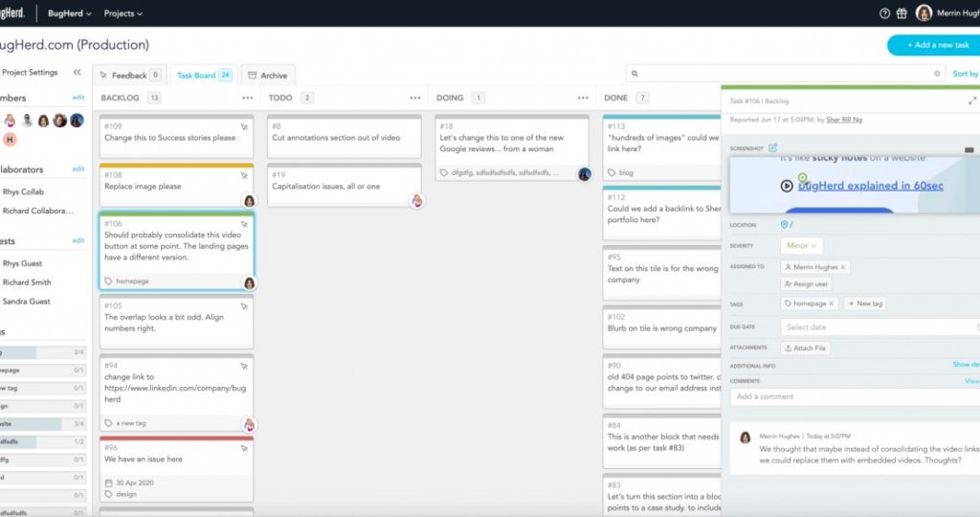Click assignee avatar on task #94
The height and width of the screenshot is (517, 980).
[250, 425]
